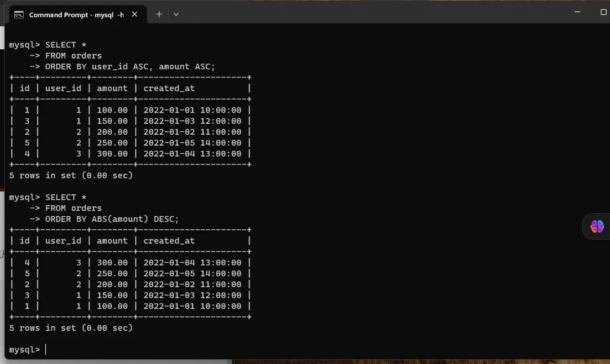Open a new terminal tab with plus button
This screenshot has height=364, width=610.
[159, 14]
